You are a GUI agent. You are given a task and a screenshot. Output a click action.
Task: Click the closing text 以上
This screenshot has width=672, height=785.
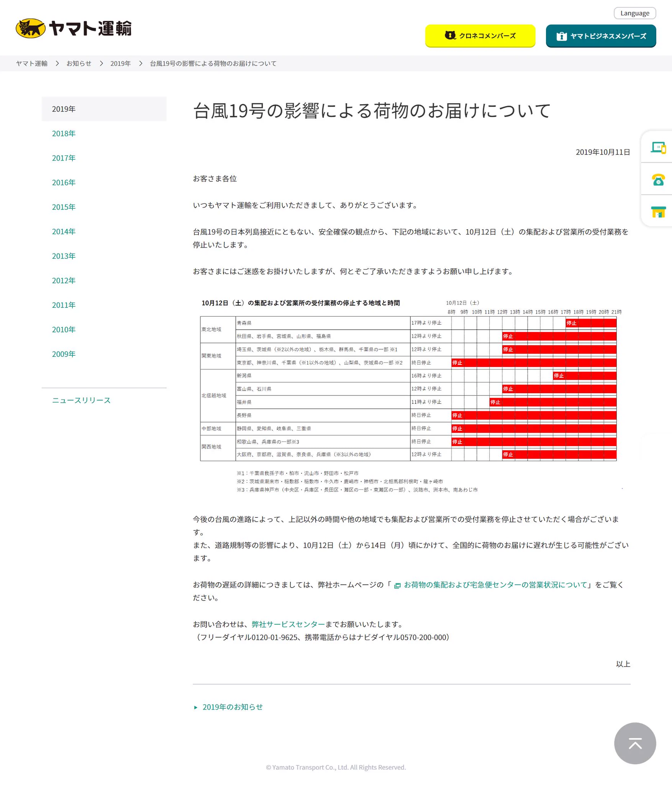623,664
